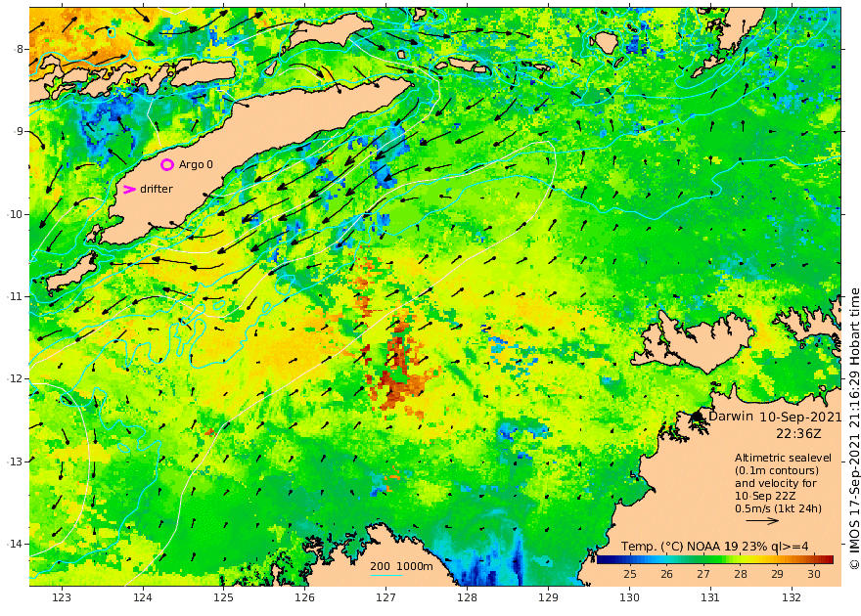Click colorbar tick label 28
This screenshot has height=616, width=861.
[741, 574]
